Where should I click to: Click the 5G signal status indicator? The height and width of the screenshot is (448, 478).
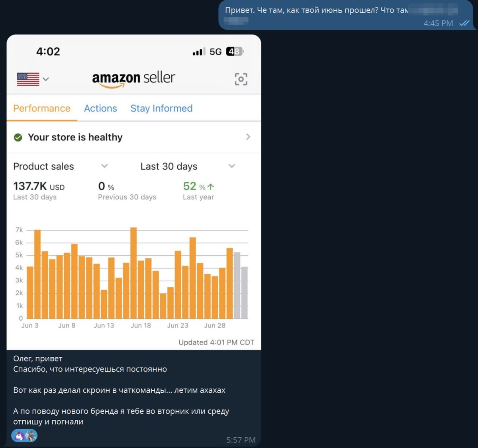click(x=215, y=52)
